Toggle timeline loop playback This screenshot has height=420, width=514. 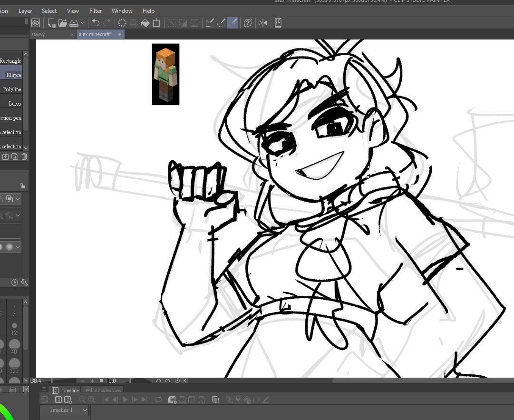click(158, 400)
